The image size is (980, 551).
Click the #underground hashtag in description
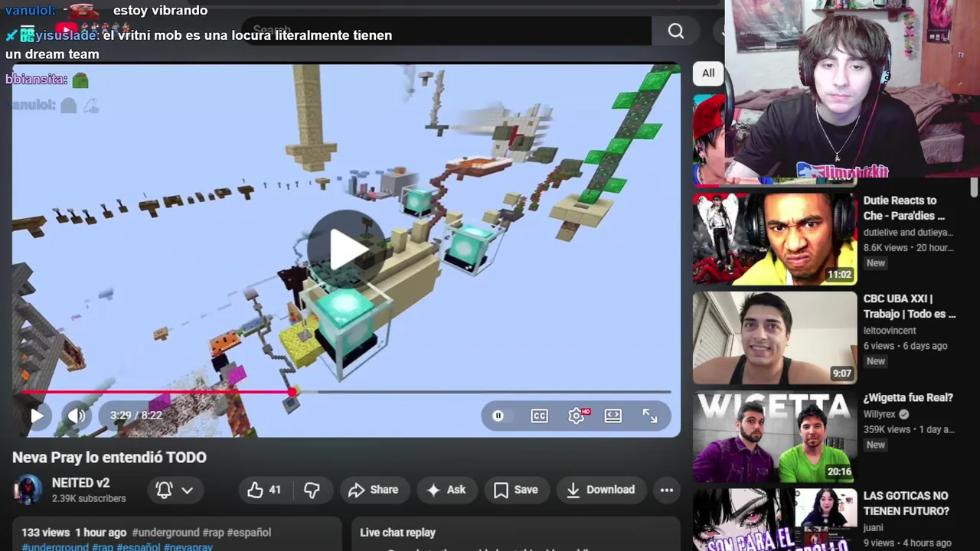(165, 533)
